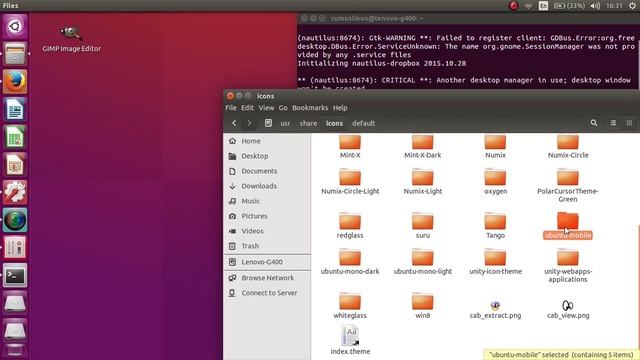Click the volume indicator in top panel

point(595,6)
